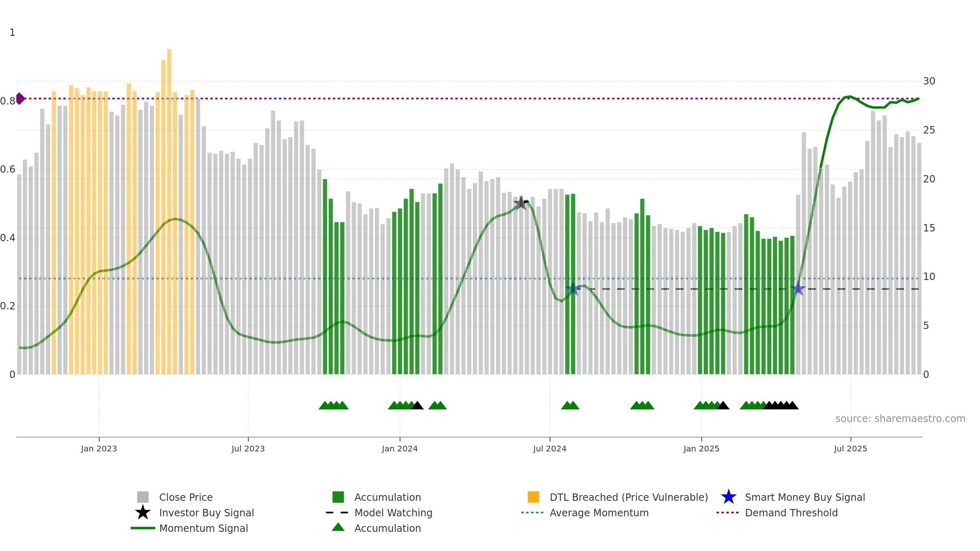Click the black triangle marker near January 2024
The image size is (980, 551).
pos(417,405)
